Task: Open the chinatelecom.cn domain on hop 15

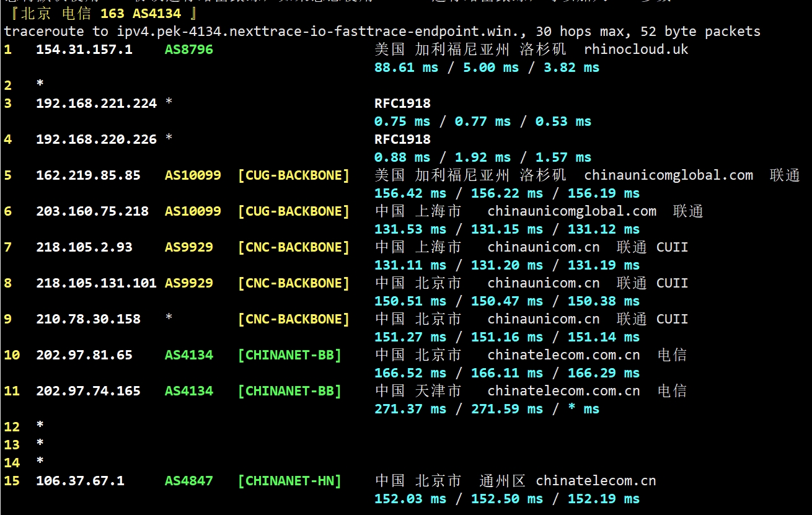Action: 596,481
